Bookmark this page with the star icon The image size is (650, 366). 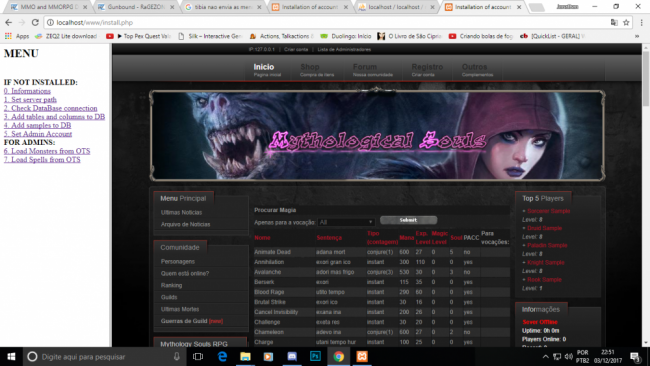[626, 22]
